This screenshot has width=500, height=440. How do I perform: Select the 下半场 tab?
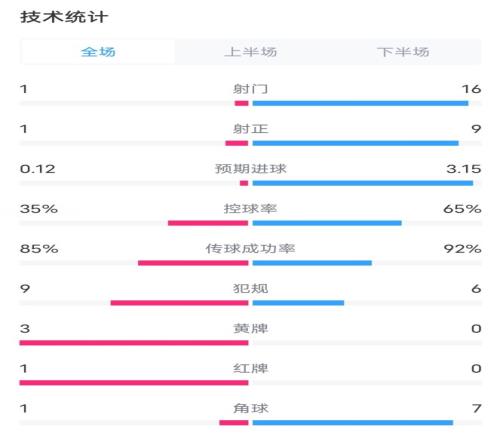point(403,52)
